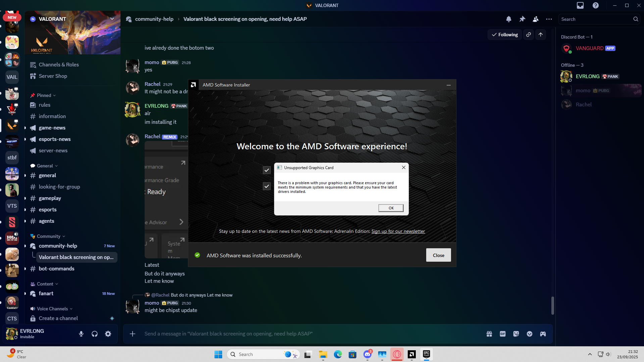Open the gift Nitro icon
Viewport: 644px width, 362px height.
tap(489, 334)
